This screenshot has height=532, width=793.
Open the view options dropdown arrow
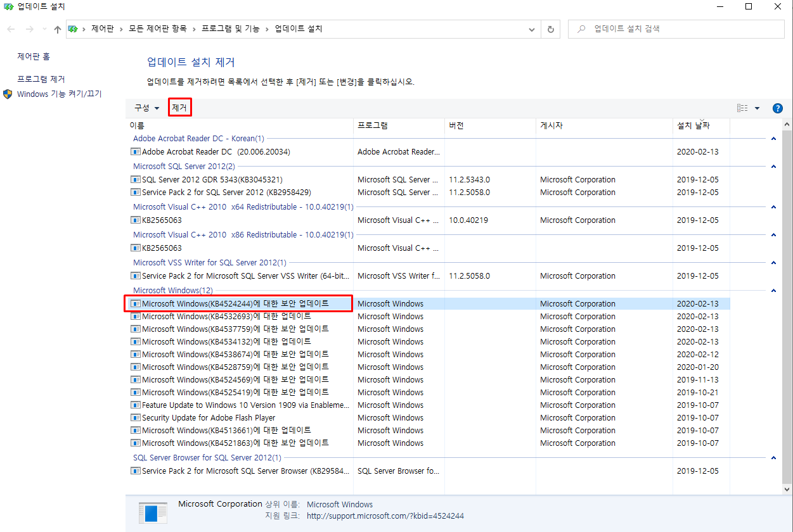(x=758, y=108)
